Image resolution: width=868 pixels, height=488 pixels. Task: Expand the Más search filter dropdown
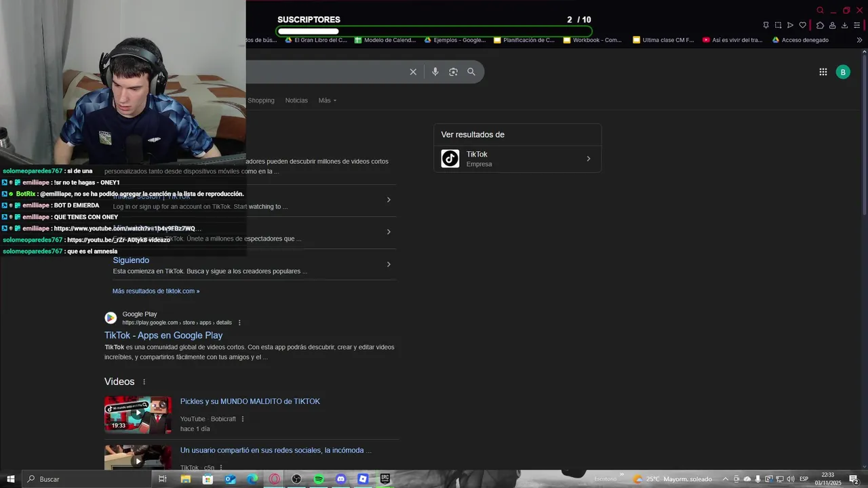pyautogui.click(x=328, y=100)
